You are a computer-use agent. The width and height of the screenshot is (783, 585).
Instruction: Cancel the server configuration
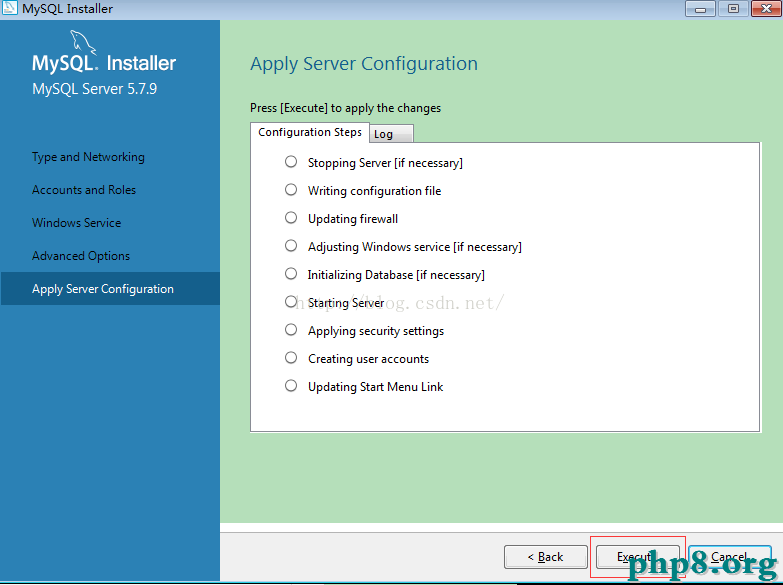(x=730, y=557)
